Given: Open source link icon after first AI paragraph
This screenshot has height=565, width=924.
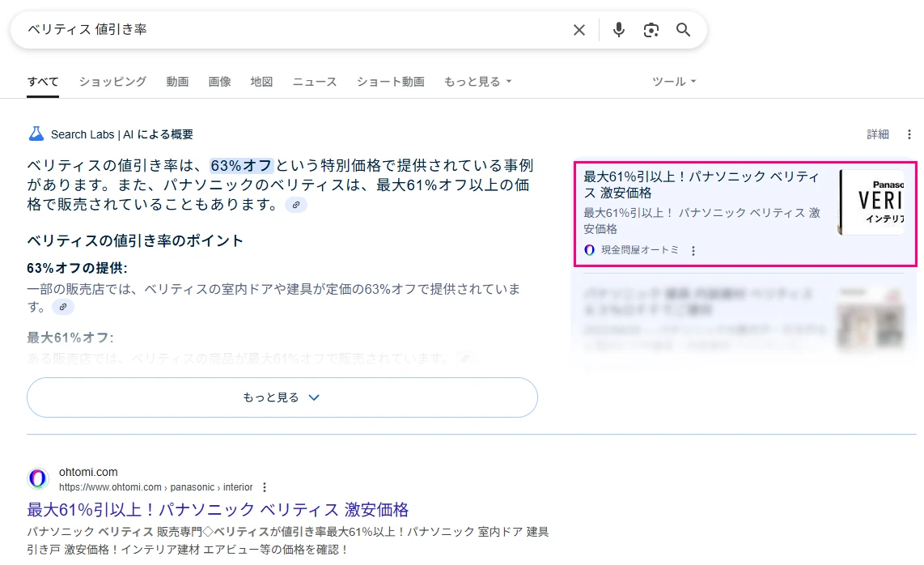Looking at the screenshot, I should pyautogui.click(x=296, y=205).
